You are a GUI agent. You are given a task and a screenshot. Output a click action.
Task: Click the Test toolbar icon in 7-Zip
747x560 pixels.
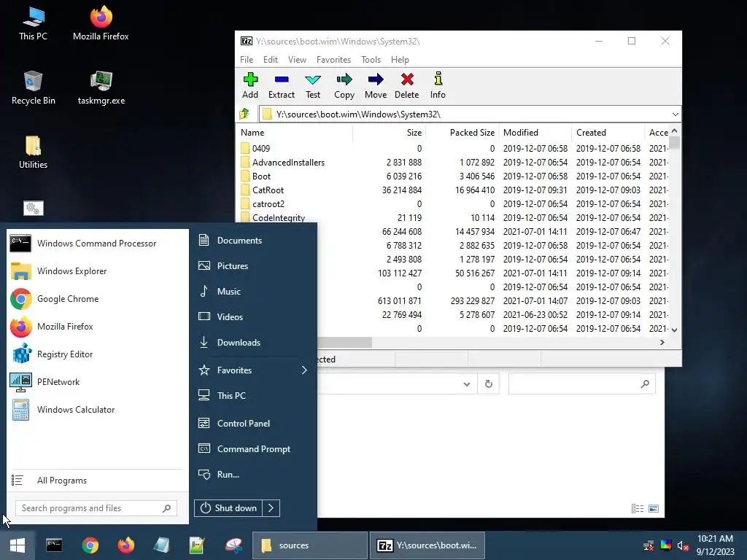pos(313,85)
